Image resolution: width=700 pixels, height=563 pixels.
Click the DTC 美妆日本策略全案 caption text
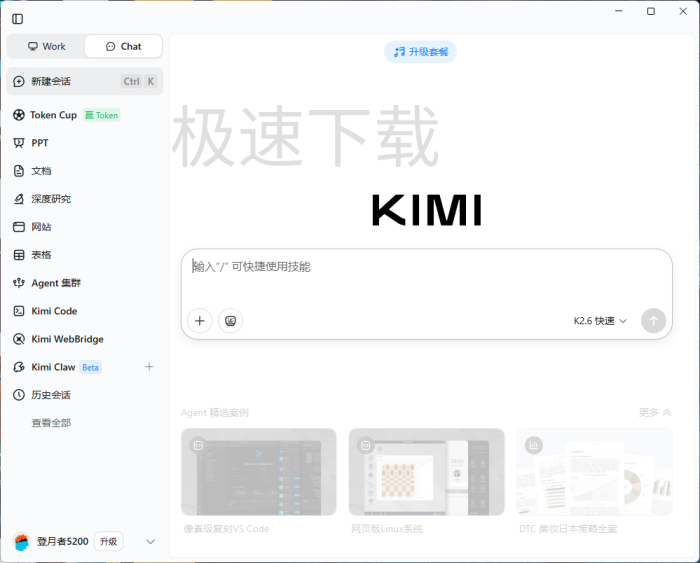568,529
